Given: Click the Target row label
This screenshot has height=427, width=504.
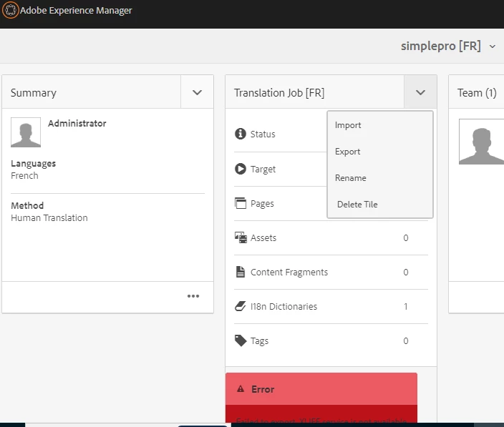Looking at the screenshot, I should pyautogui.click(x=263, y=169).
